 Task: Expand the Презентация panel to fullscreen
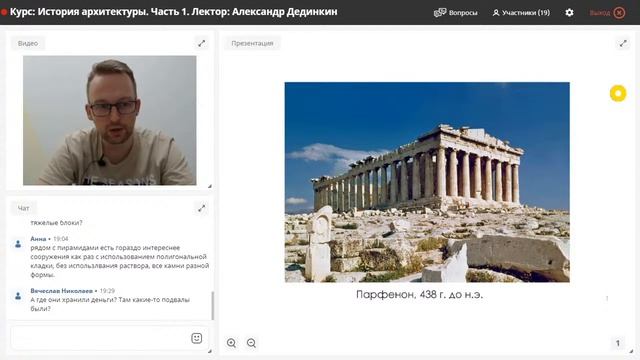(623, 43)
